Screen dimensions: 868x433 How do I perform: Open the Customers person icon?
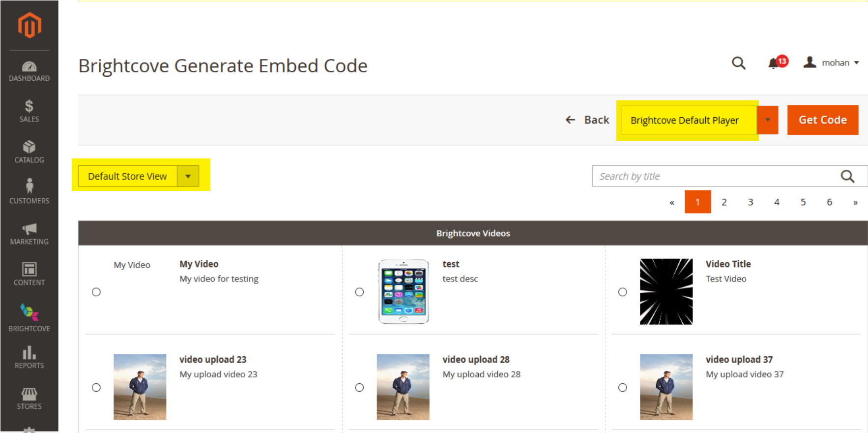point(29,186)
